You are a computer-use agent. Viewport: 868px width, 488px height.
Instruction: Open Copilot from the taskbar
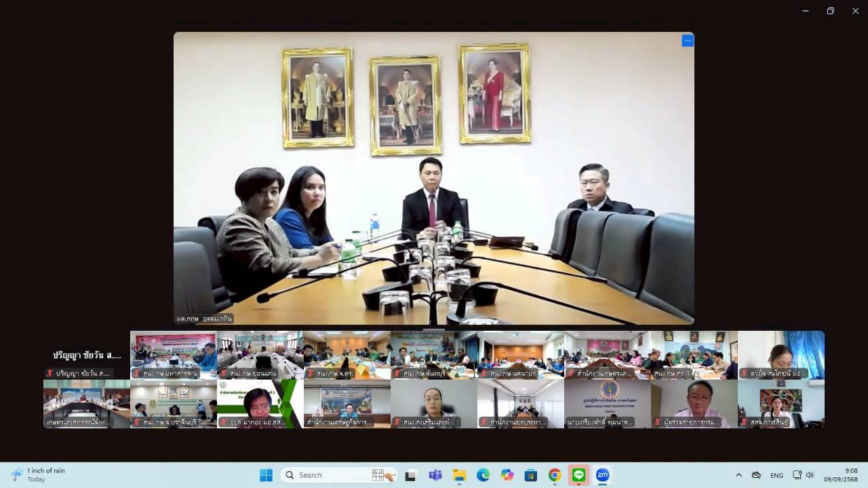coord(507,475)
